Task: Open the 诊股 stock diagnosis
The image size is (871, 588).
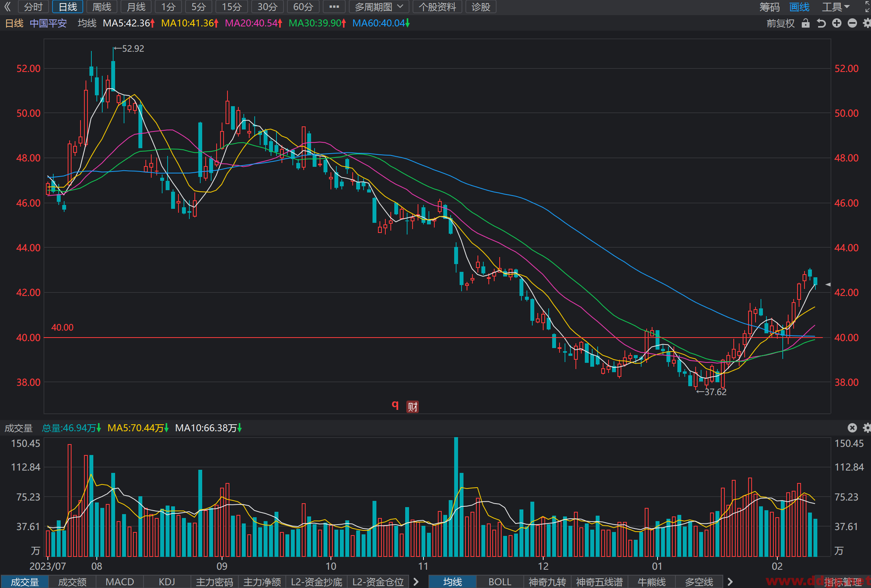Action: 481,7
